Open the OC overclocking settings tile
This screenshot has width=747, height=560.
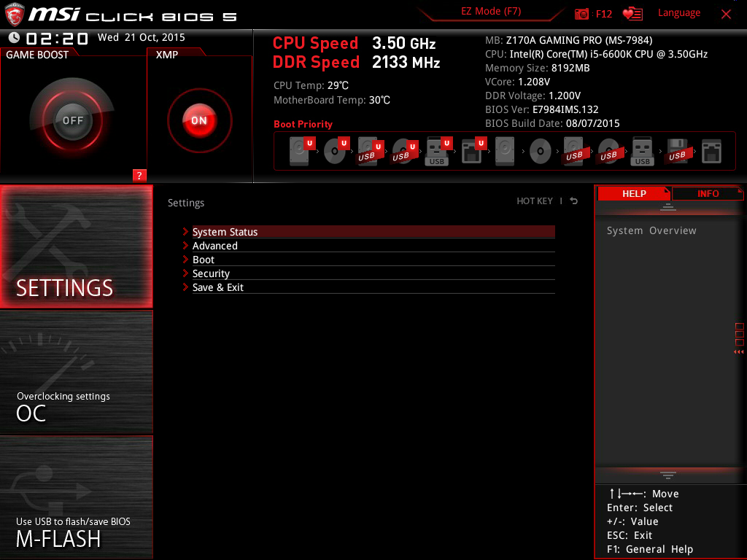[x=76, y=373]
